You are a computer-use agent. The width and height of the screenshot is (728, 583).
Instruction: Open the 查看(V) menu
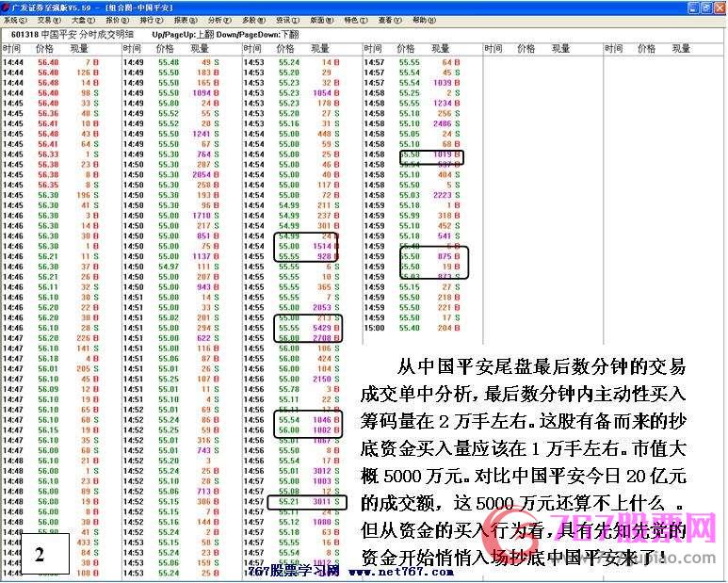tap(390, 21)
